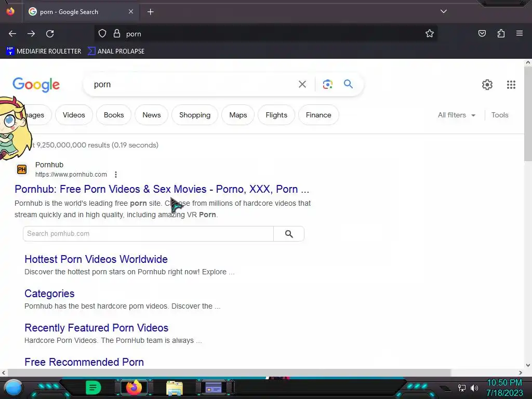Go back to the previous page
Screen dimensions: 532x399
click(x=12, y=34)
